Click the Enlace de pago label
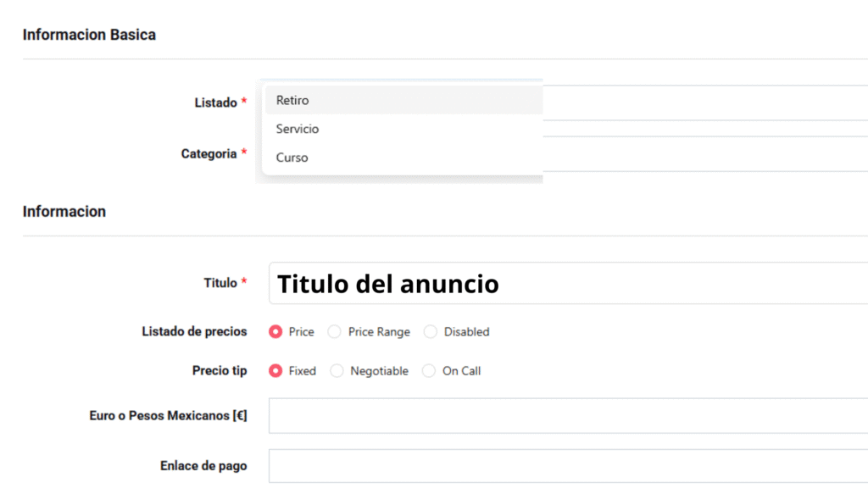 [x=203, y=466]
